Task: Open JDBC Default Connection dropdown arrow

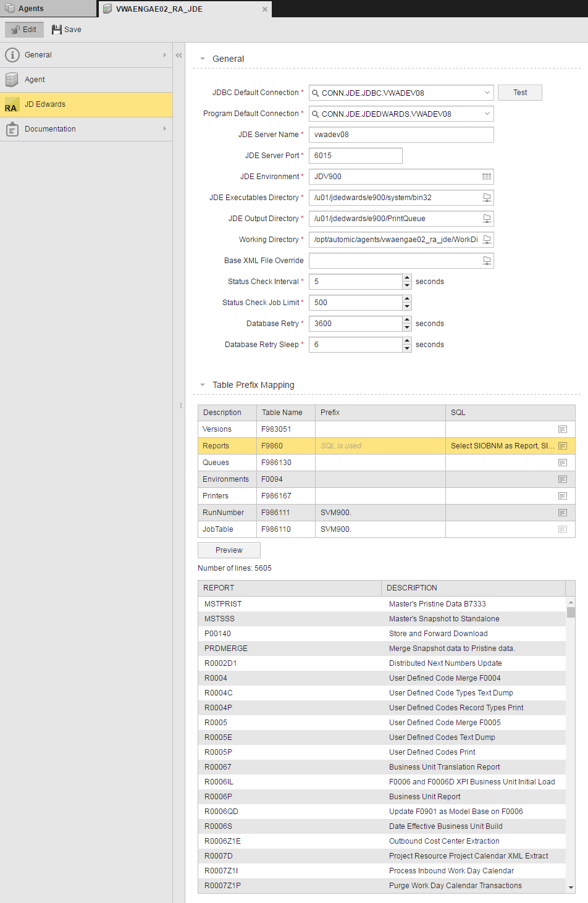Action: tap(487, 93)
